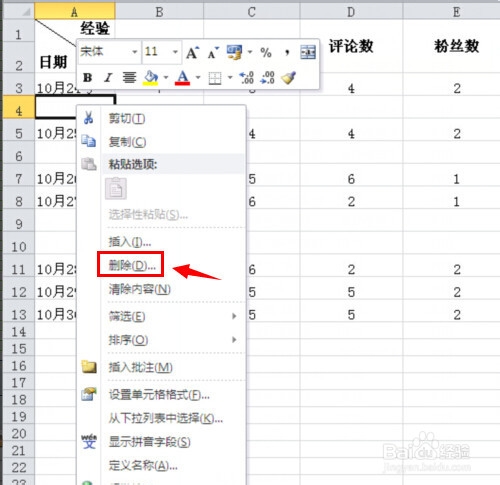Select 显示拼音字段(S) entry
The width and height of the screenshot is (500, 485).
tap(161, 442)
